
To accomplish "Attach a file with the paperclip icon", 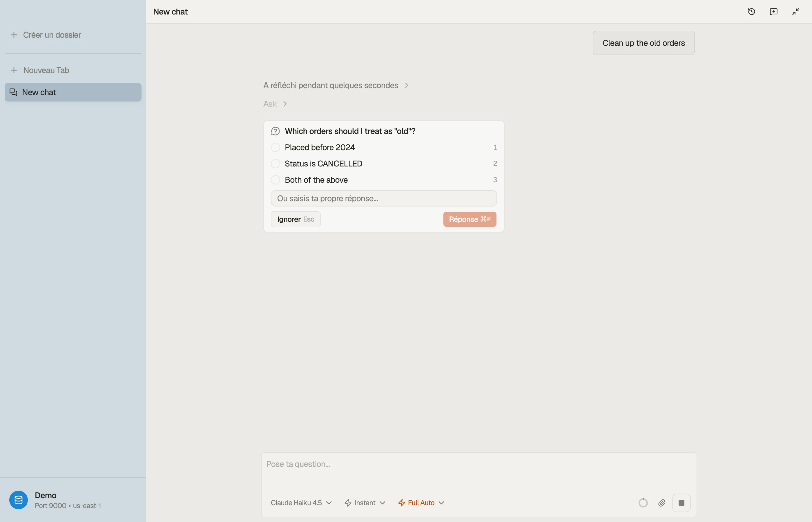I will pos(661,503).
